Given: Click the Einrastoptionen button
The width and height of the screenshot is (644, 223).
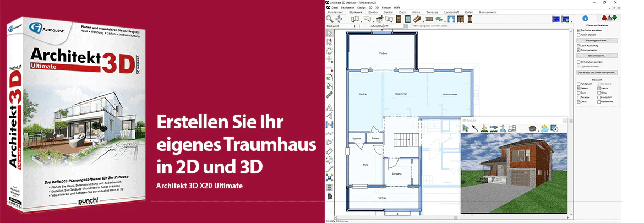Looking at the screenshot, I should tap(597, 56).
